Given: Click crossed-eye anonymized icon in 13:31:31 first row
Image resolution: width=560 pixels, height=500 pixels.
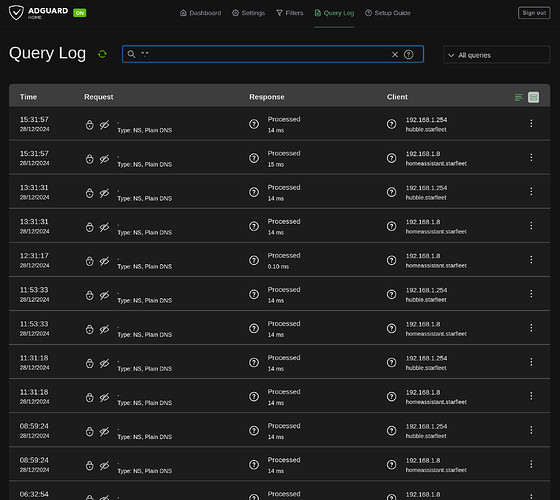Looking at the screenshot, I should (104, 193).
